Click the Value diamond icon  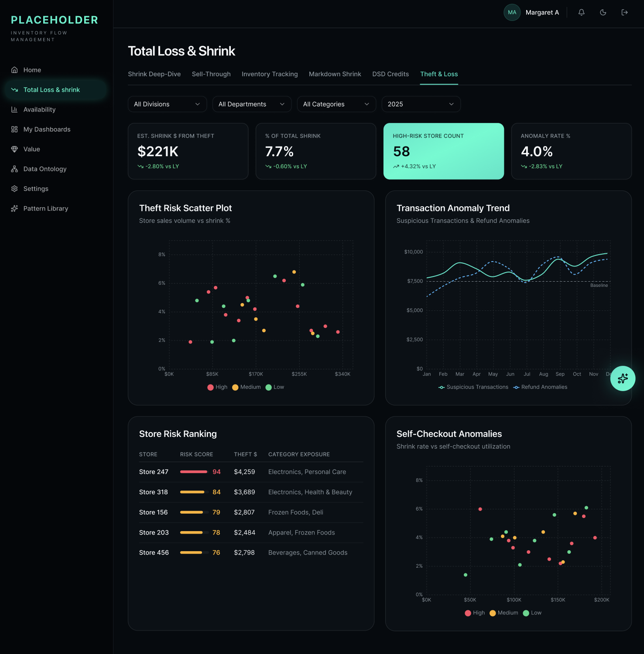14,149
